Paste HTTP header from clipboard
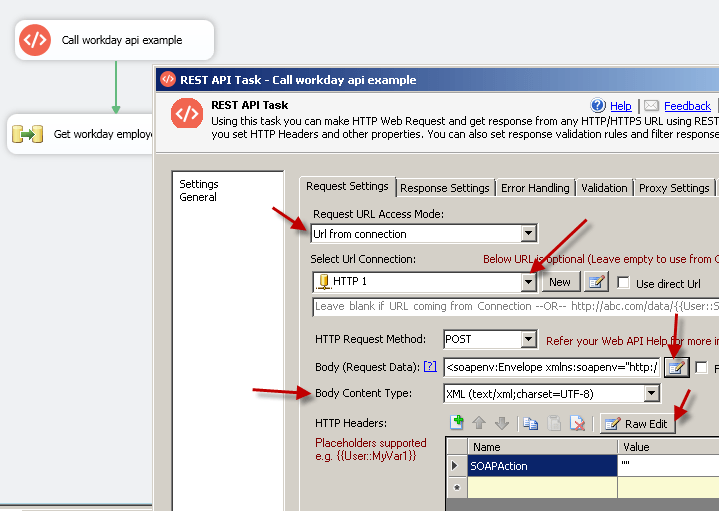The image size is (719, 511). coord(554,422)
